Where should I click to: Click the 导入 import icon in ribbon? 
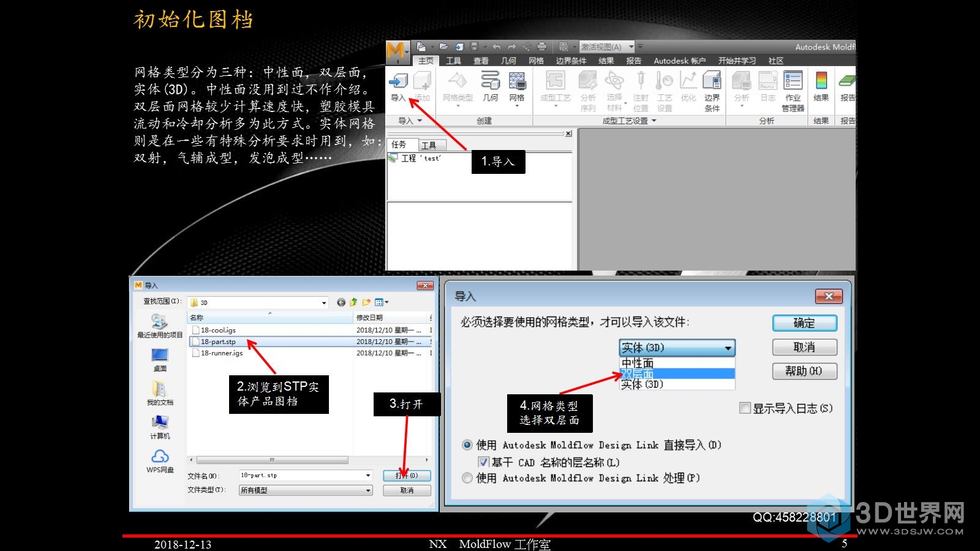(398, 81)
